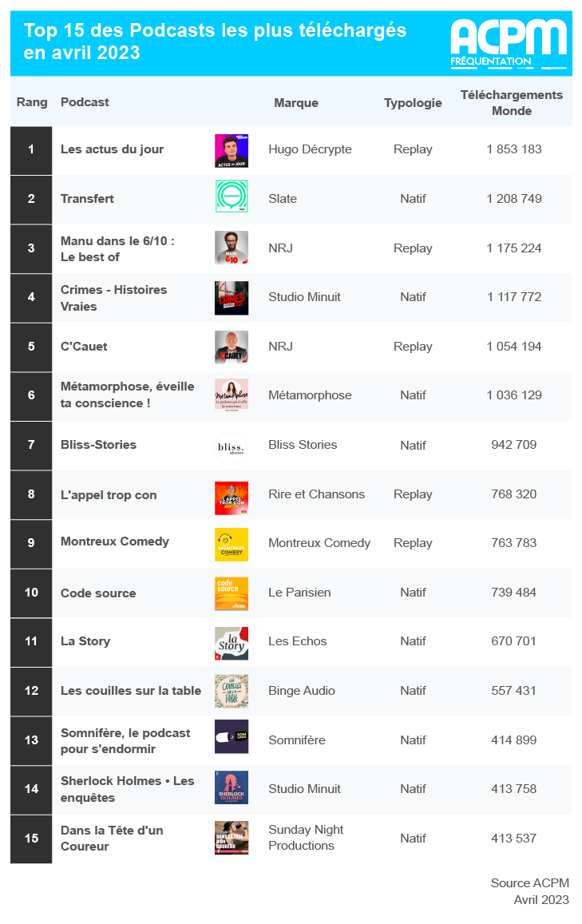Screen dimensions: 582x924
Task: Click the Métamorphose podcast artwork
Action: tap(232, 395)
